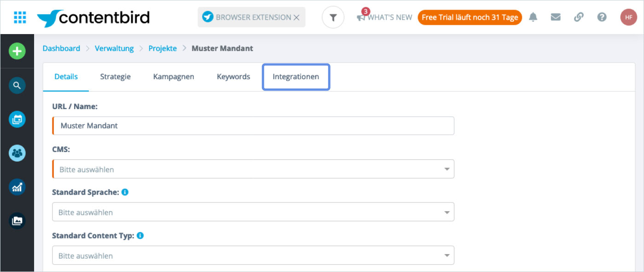Click the contentbird logo
Image resolution: width=644 pixels, height=272 pixels.
[x=93, y=18]
